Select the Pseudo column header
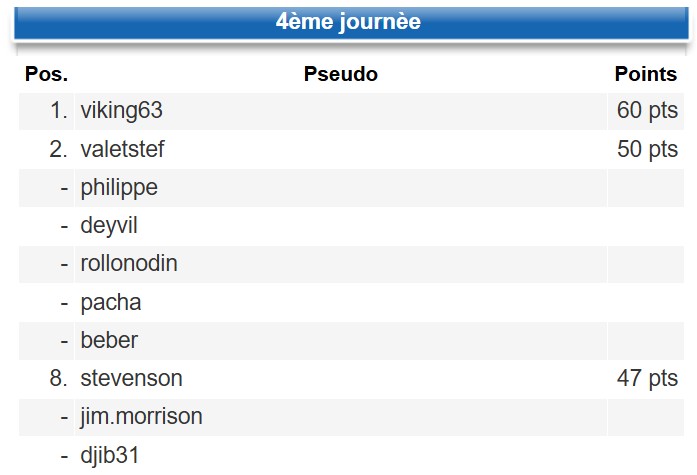This screenshot has width=697, height=475. 340,74
